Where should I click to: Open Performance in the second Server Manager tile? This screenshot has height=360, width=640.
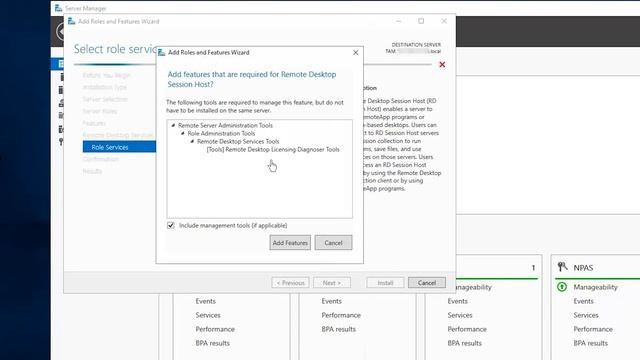click(x=341, y=315)
